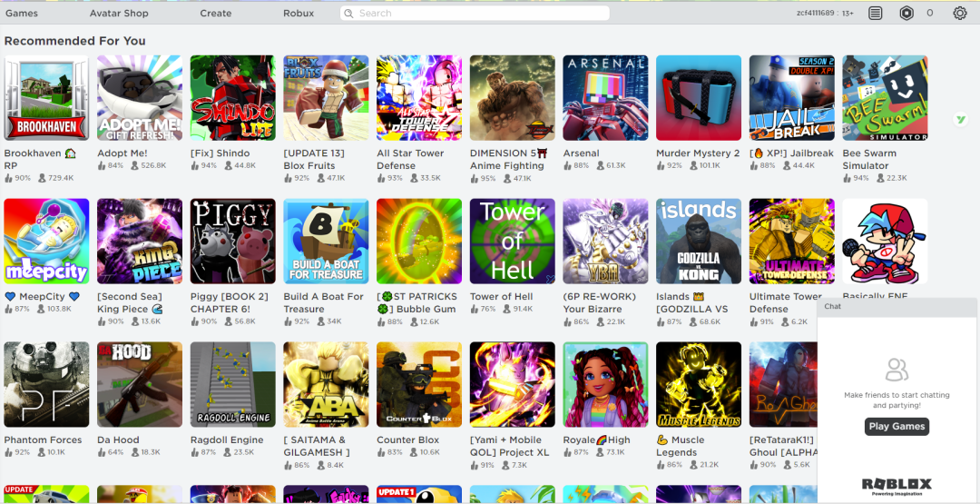Image resolution: width=980 pixels, height=504 pixels.
Task: Click the Recommended For You heading
Action: click(75, 41)
